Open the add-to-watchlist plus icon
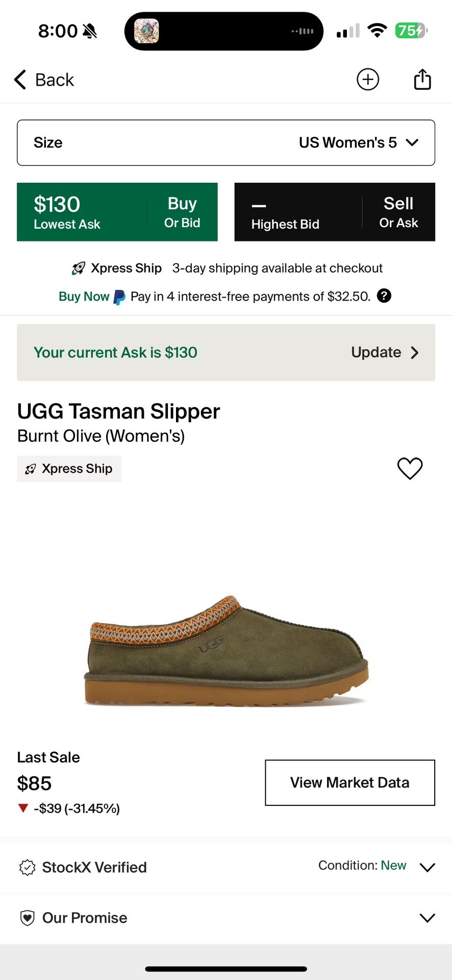Image resolution: width=452 pixels, height=980 pixels. tap(368, 80)
